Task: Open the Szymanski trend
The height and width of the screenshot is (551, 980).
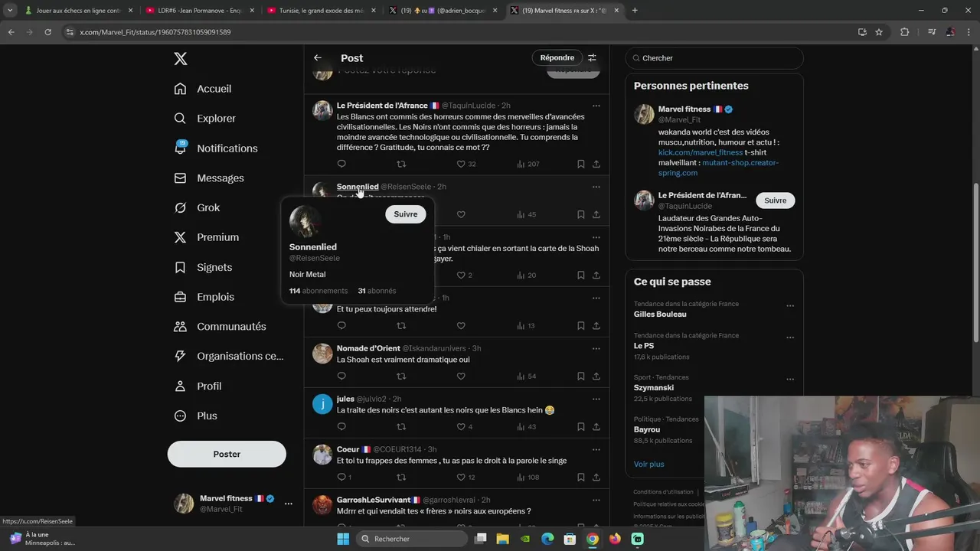Action: pos(654,387)
